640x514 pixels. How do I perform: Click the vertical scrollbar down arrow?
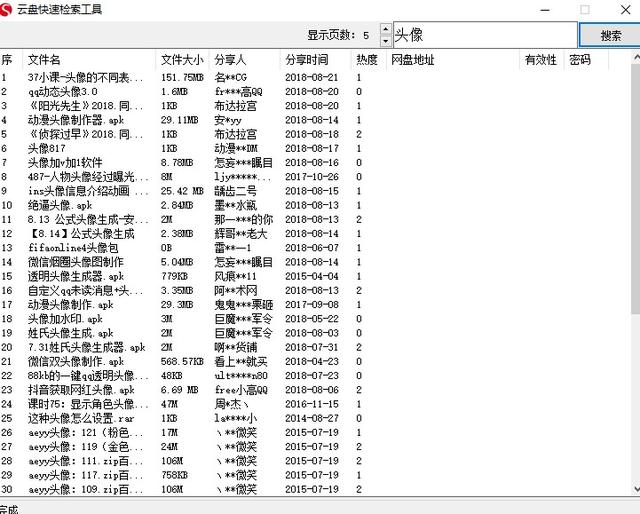[636, 489]
